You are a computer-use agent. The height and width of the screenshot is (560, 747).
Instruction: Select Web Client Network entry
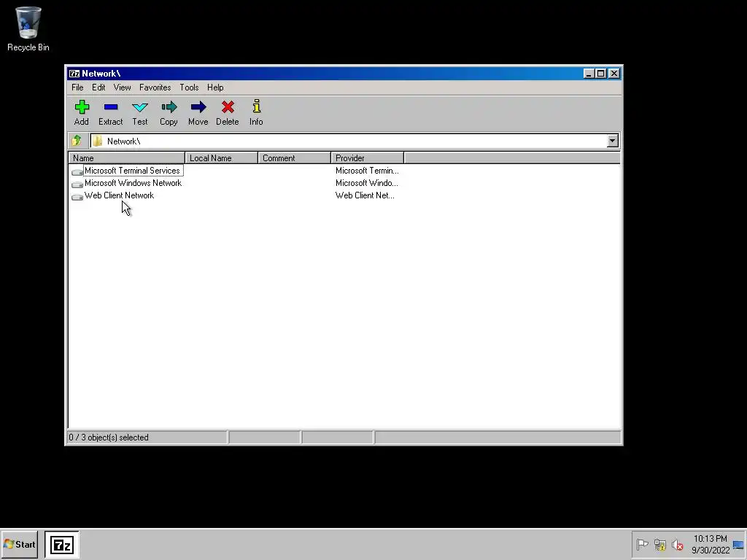tap(119, 195)
